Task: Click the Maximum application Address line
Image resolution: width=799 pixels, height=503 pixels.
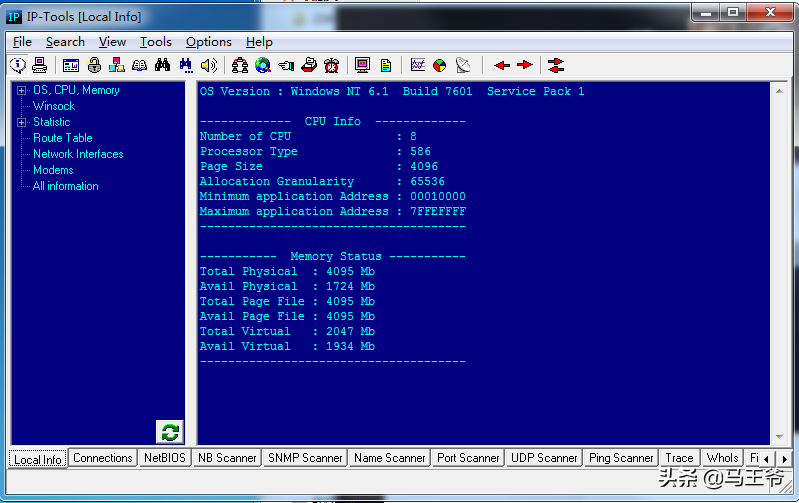Action: point(332,211)
